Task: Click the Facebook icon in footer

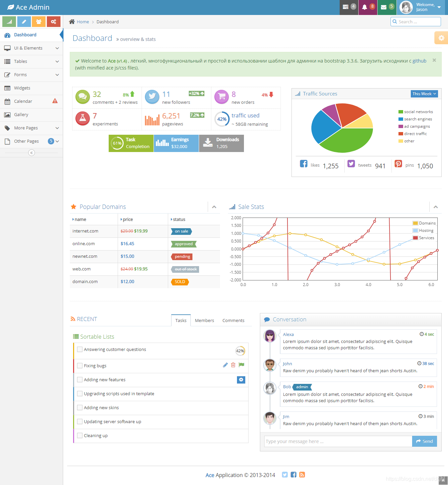Action: (293, 475)
